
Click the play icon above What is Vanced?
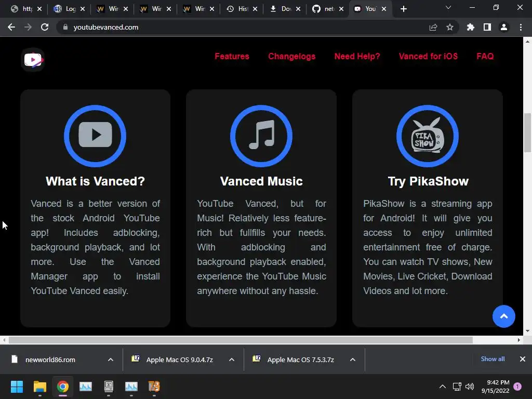pos(95,136)
